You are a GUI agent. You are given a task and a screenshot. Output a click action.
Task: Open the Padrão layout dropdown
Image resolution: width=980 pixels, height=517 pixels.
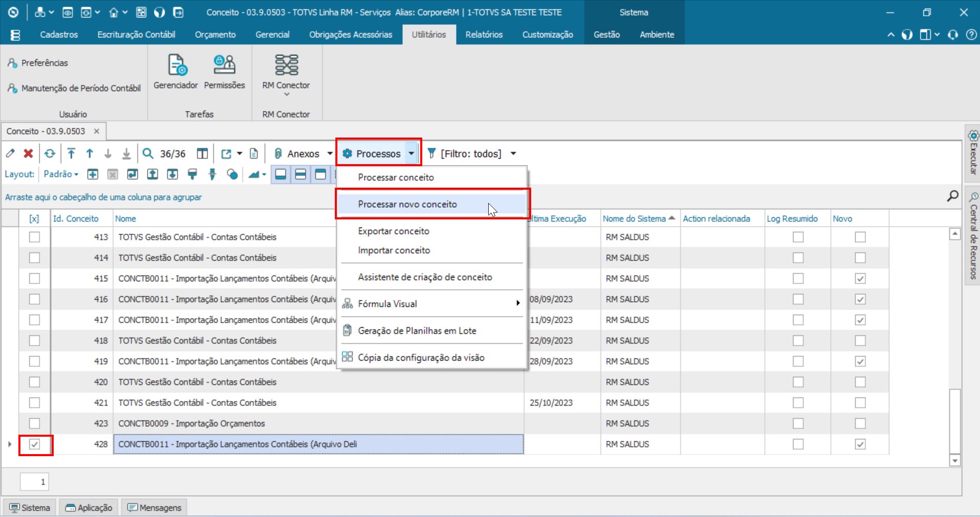(61, 174)
